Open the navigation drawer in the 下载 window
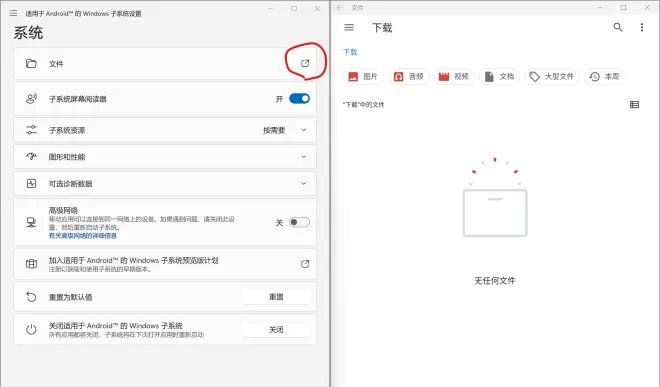Viewport: 660px width, 387px height. click(349, 27)
